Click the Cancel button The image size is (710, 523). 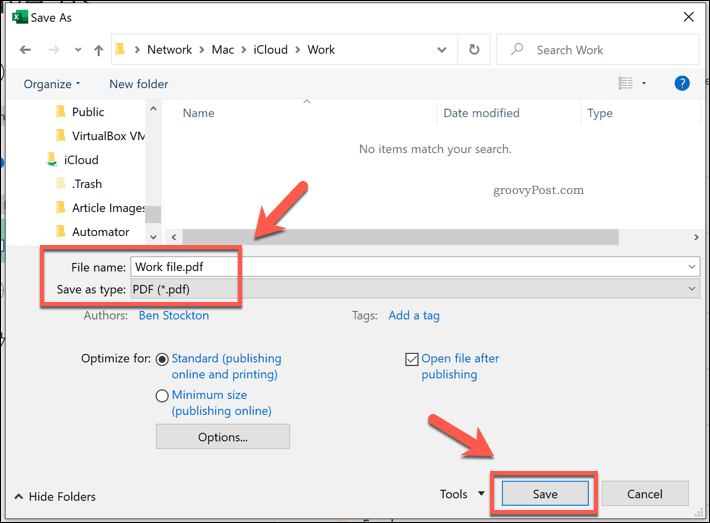645,494
